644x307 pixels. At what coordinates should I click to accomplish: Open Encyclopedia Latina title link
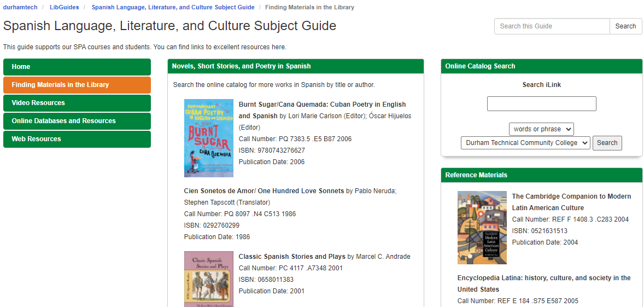[543, 278]
